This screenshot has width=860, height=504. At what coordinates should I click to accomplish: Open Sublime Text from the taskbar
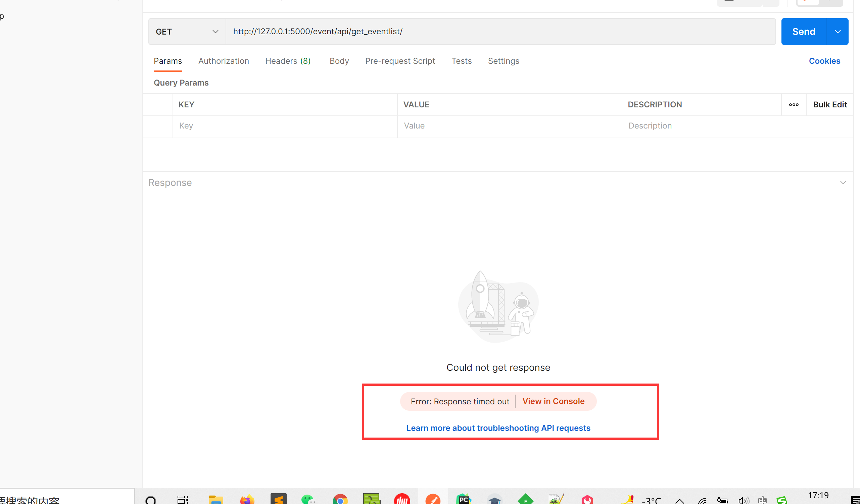point(278,500)
